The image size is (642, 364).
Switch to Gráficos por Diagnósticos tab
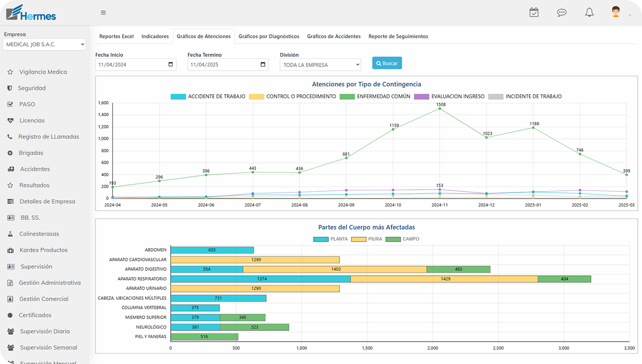point(268,36)
